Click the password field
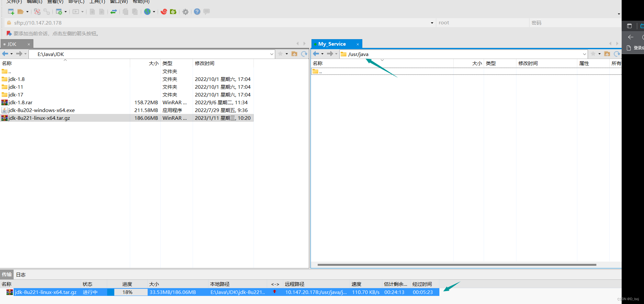The image size is (644, 304). pos(575,23)
